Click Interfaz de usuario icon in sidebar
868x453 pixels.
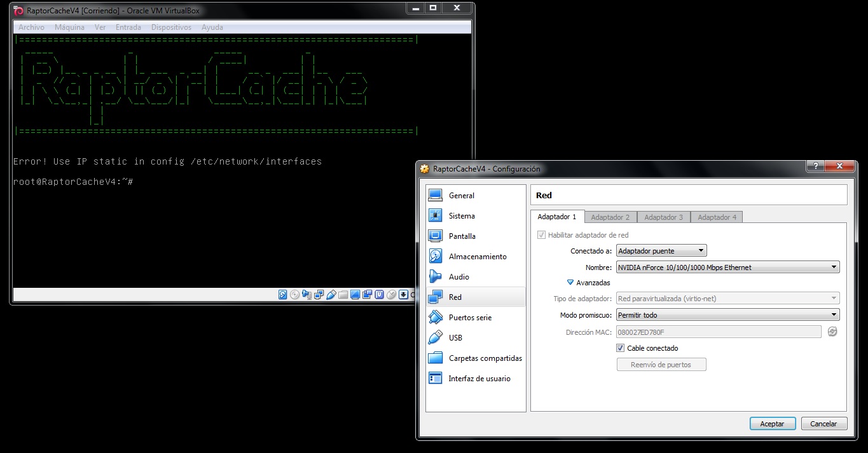(x=436, y=378)
